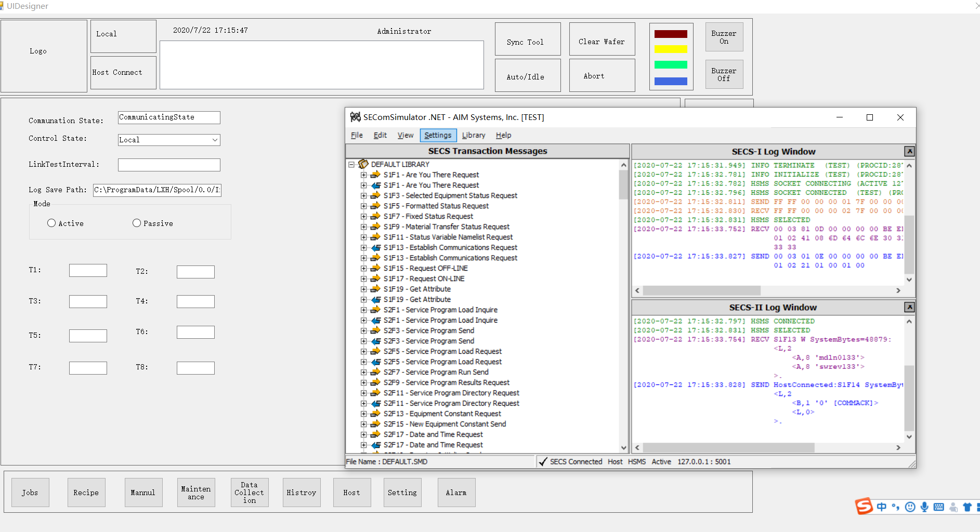Select the Active mode radio button
Screen dimensions: 980x532
(x=51, y=223)
